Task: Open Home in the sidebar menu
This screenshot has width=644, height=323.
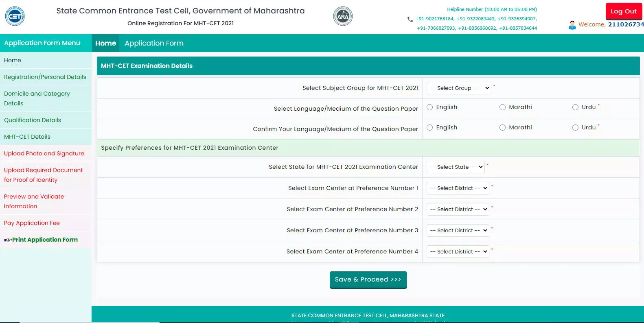Action: 46,60
